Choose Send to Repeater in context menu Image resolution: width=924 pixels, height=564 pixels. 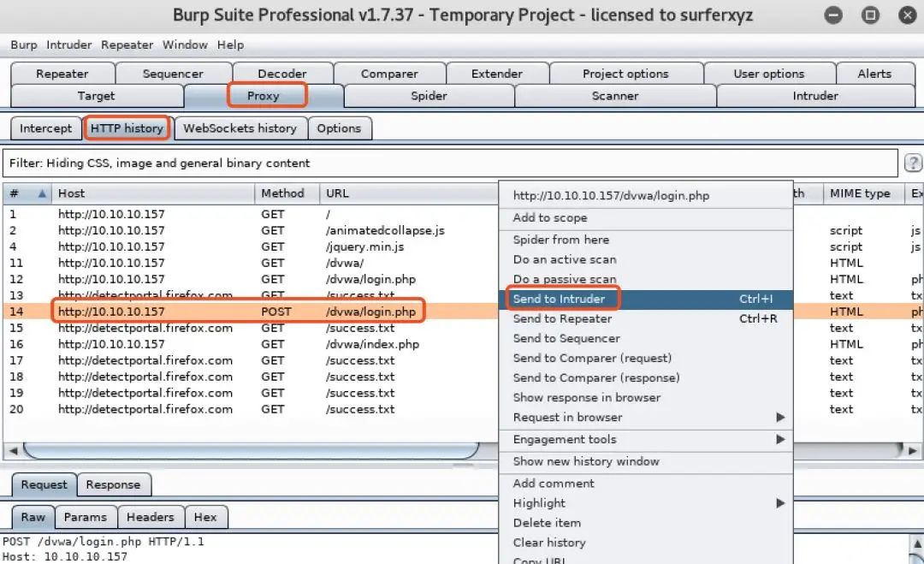(645, 319)
